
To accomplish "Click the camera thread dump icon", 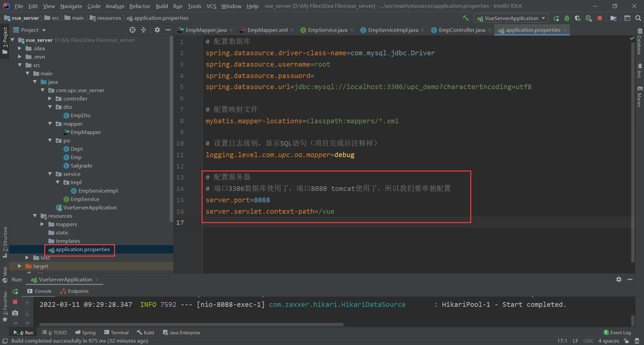I will [x=15, y=313].
